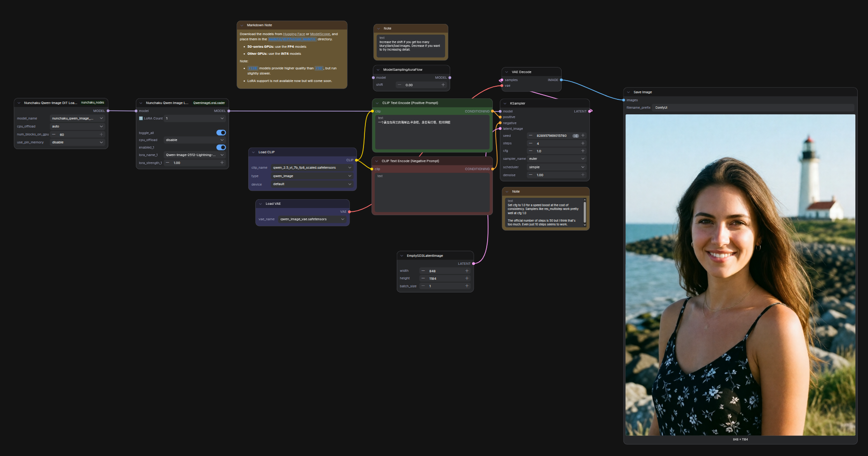Increase num_blocks_on_gpu with the plus icon
Viewport: 868px width, 456px height.
(x=101, y=135)
